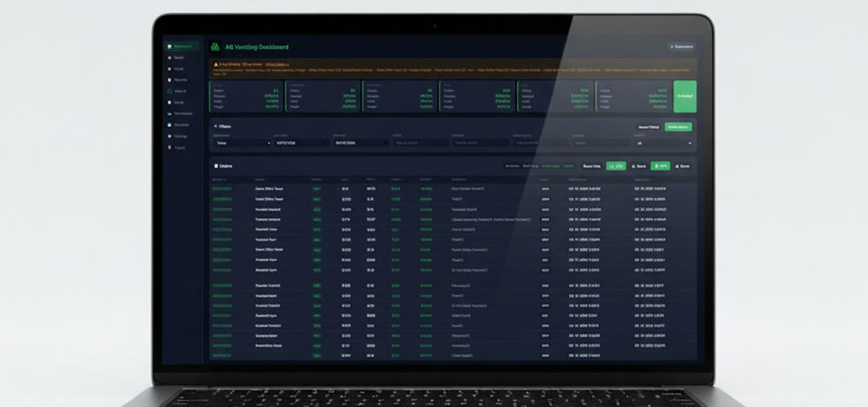Focus the last text input before the rightmost dropdown
Screen dimensions: 868x407
(601, 142)
